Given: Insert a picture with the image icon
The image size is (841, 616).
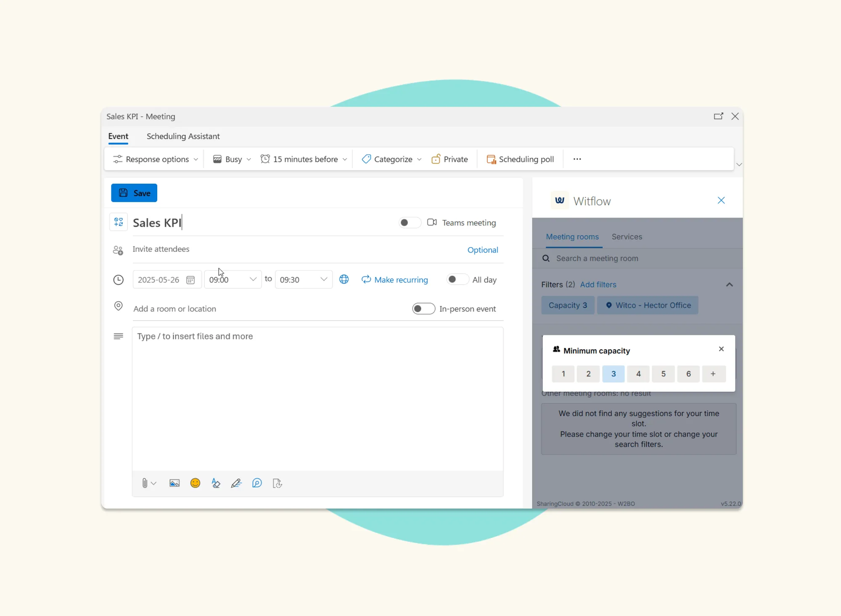Looking at the screenshot, I should [175, 483].
